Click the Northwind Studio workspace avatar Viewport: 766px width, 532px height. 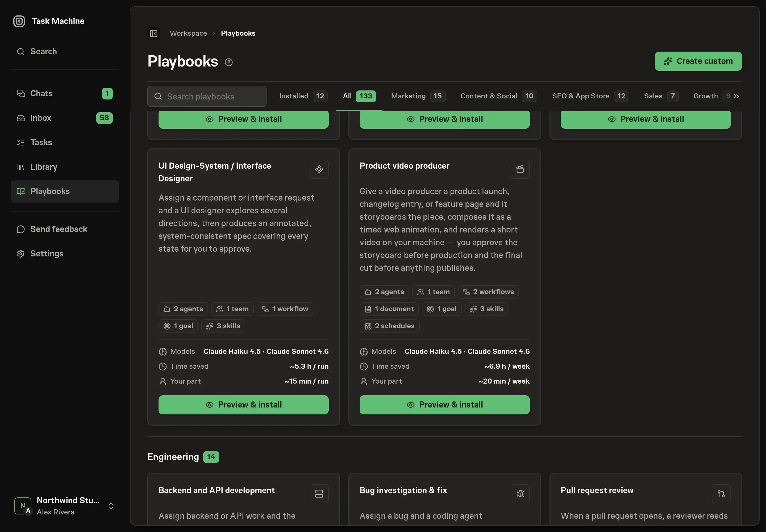point(23,506)
